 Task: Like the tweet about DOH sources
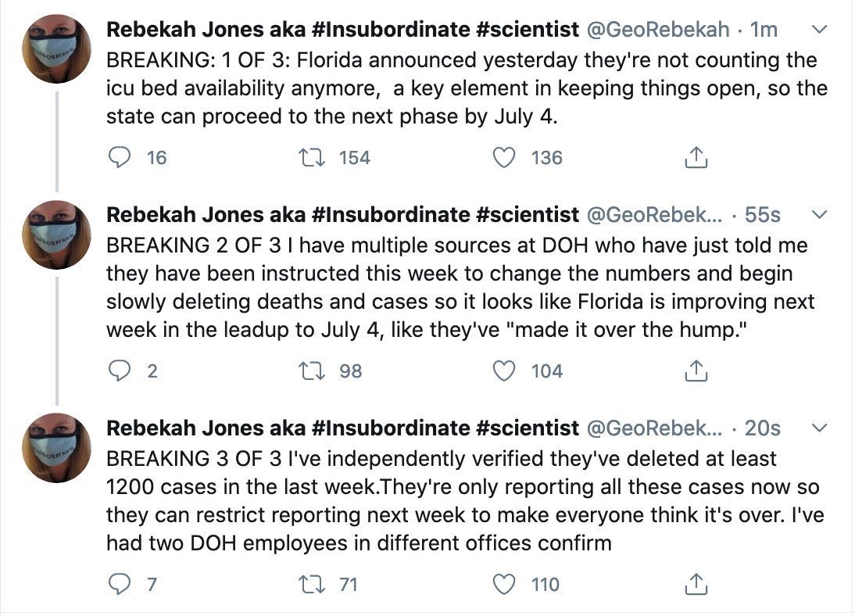click(506, 371)
